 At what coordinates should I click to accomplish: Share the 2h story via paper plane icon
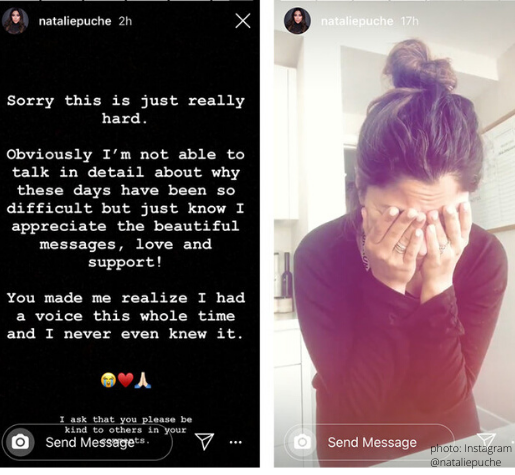point(204,441)
